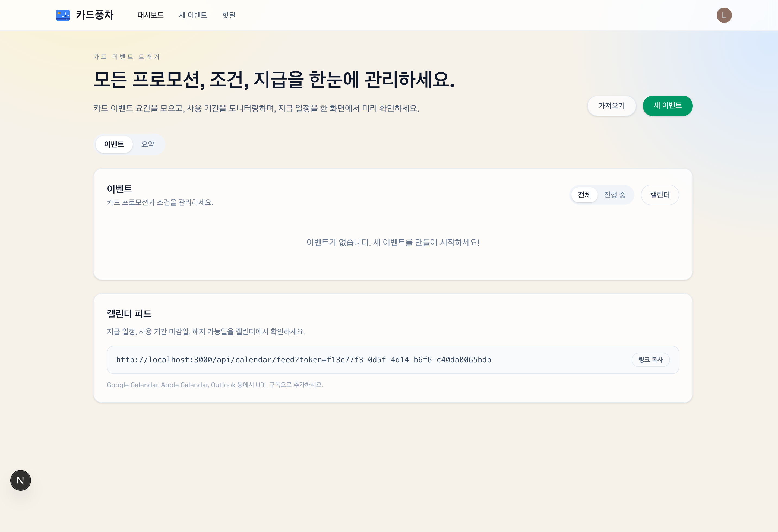Filter events by 진행 중
The height and width of the screenshot is (532, 778).
pyautogui.click(x=614, y=195)
